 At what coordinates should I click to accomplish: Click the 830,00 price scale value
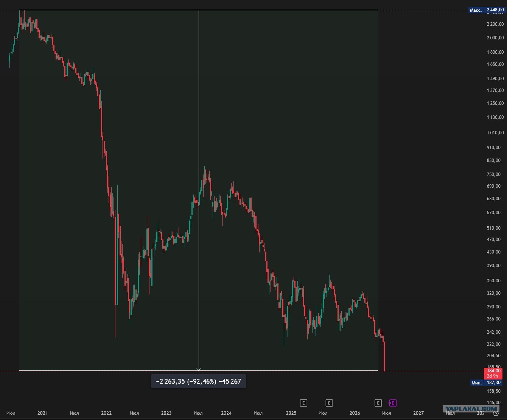(494, 160)
